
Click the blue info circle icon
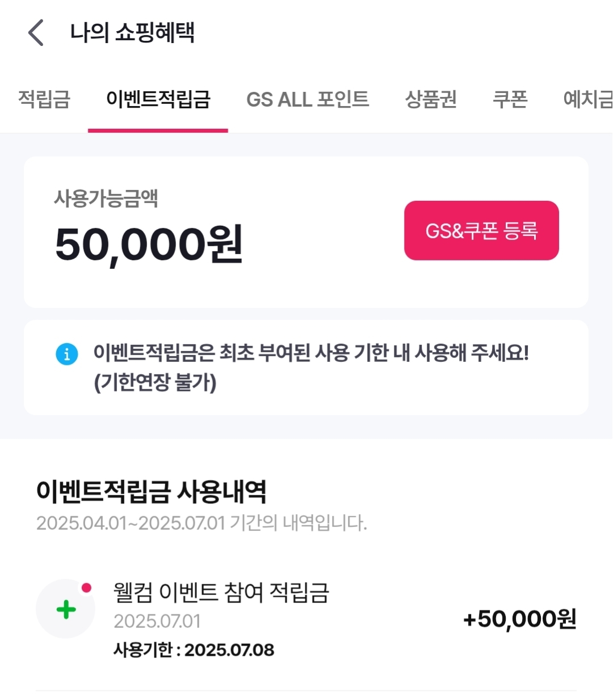pyautogui.click(x=67, y=354)
